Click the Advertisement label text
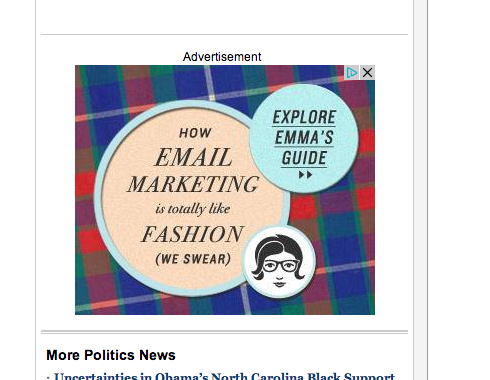Viewport: 490px width, 380px height. pyautogui.click(x=222, y=57)
